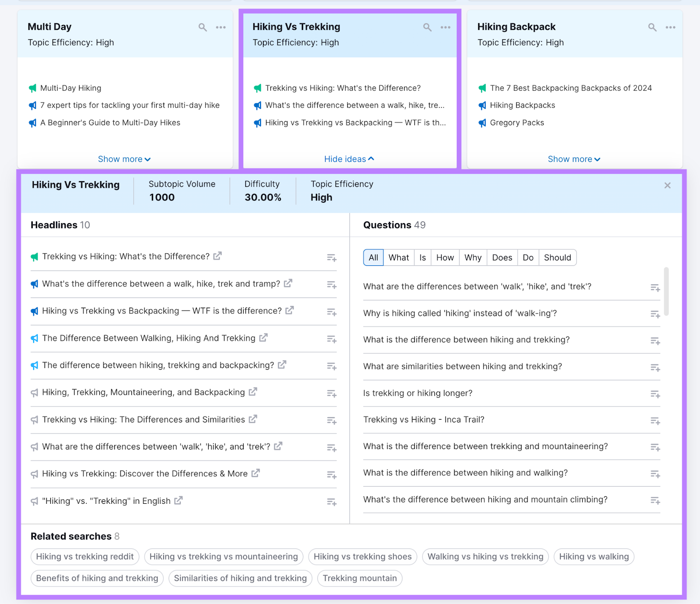This screenshot has width=700, height=604.
Task: Add question 'Is trekking or hiking longer?' to list
Action: [x=655, y=394]
